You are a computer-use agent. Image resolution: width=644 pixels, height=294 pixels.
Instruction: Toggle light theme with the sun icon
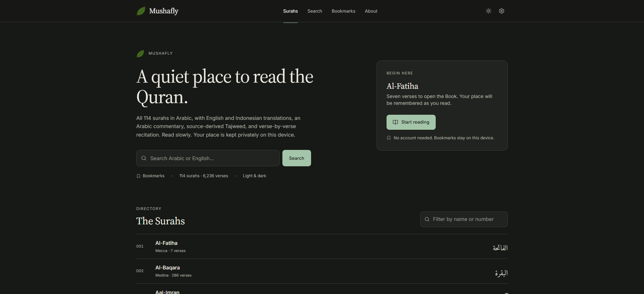coord(489,11)
